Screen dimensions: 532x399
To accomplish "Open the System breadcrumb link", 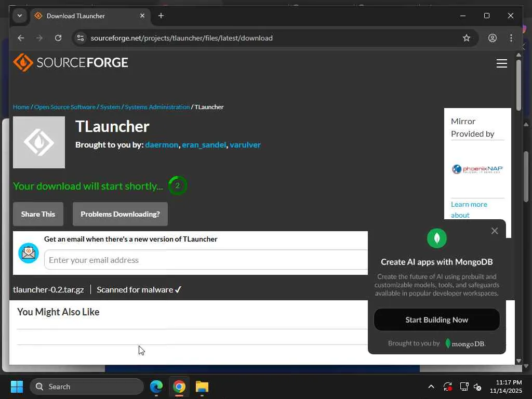I will 110,107.
